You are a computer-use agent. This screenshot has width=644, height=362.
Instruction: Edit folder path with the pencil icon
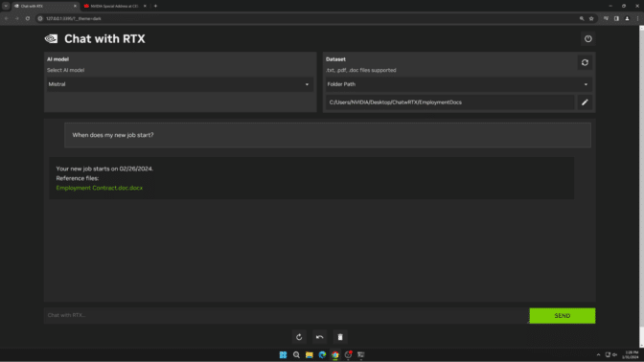pyautogui.click(x=585, y=102)
